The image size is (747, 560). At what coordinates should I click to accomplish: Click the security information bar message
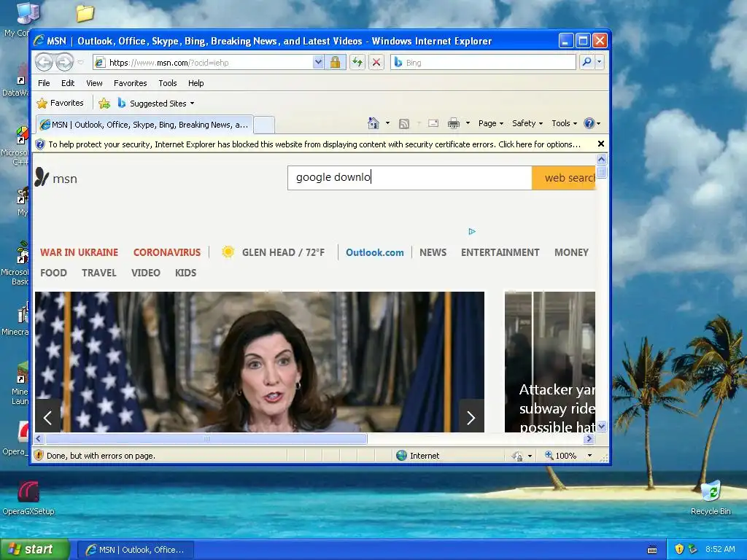tap(314, 144)
